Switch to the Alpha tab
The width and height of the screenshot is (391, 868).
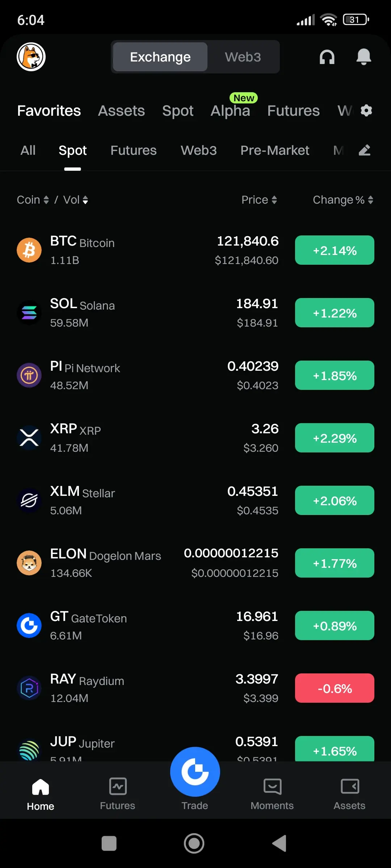coord(231,110)
